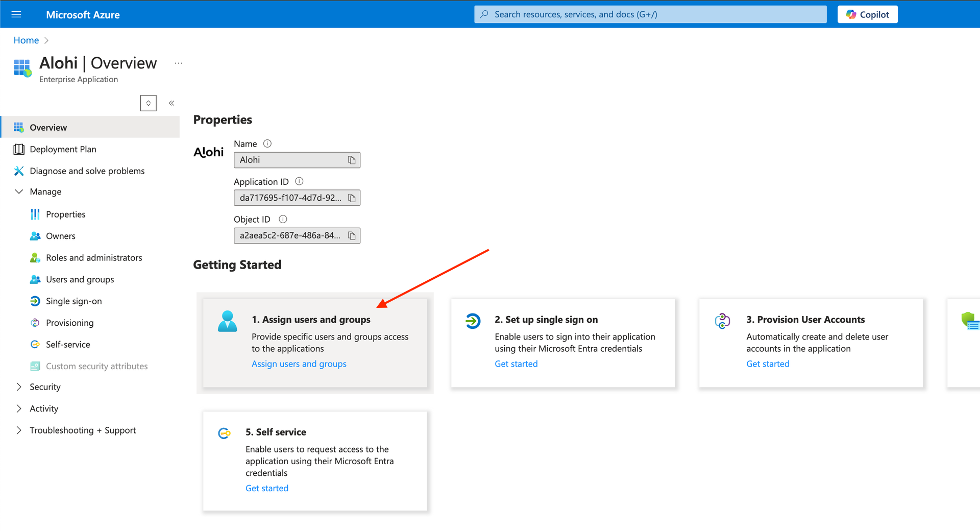
Task: Click the Set up single sign on card icon
Action: point(473,321)
